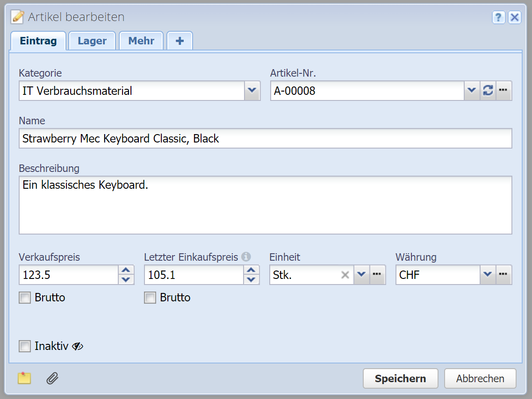Attach a file using the paperclip icon
The image size is (532, 399).
click(x=52, y=378)
